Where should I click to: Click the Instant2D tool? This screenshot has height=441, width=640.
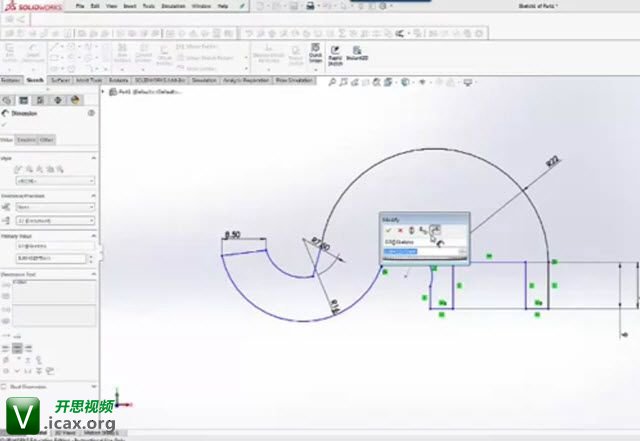pos(357,53)
